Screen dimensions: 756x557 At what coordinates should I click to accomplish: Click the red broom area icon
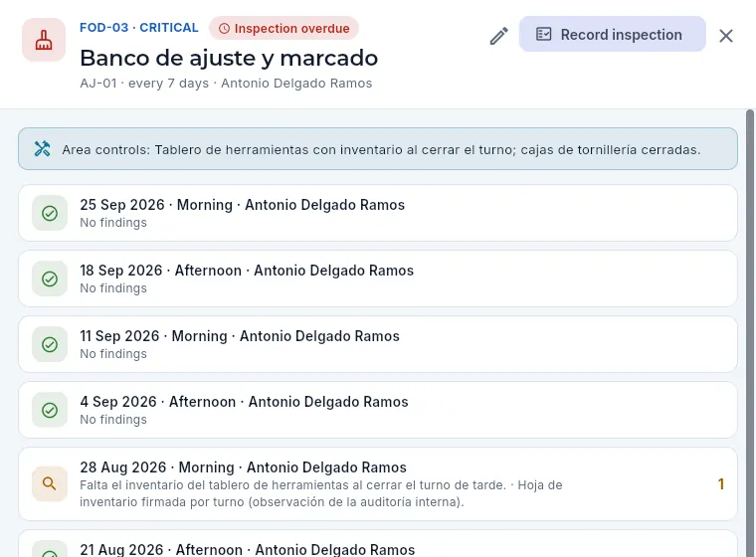point(44,40)
